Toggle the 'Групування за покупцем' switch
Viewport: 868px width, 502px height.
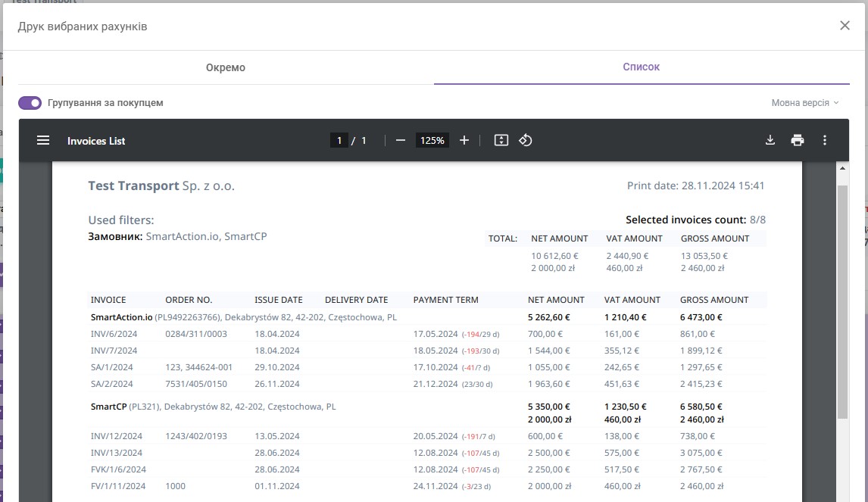coord(30,103)
